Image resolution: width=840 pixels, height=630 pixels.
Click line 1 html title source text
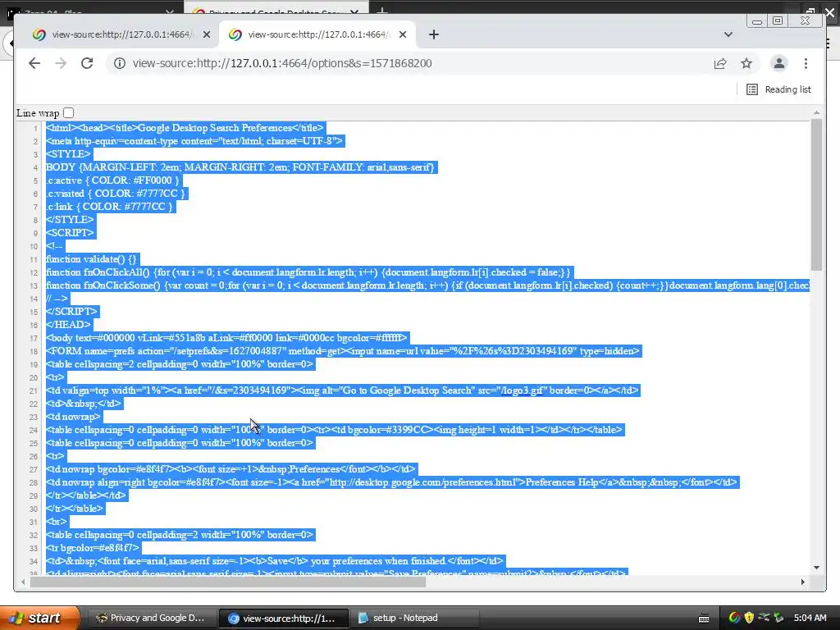point(185,127)
